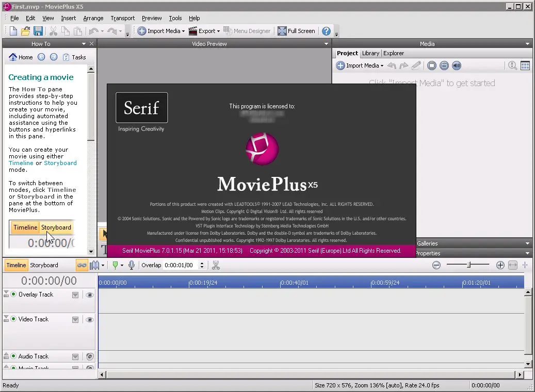The image size is (535, 392).
Task: Open the Redo history dropdown arrow
Action: click(x=120, y=31)
